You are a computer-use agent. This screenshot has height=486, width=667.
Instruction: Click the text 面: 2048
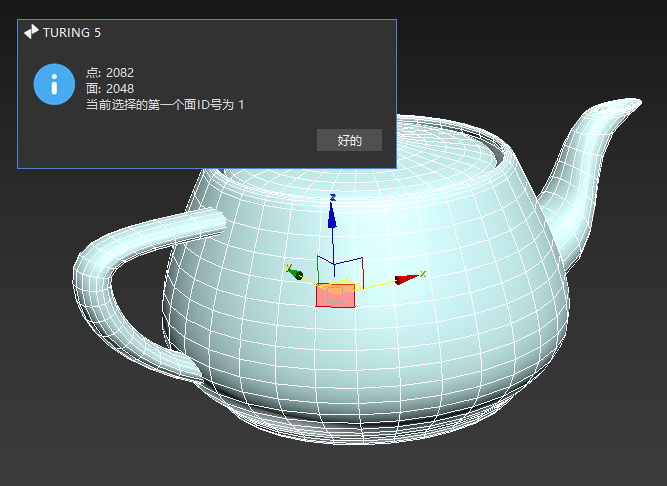[110, 88]
